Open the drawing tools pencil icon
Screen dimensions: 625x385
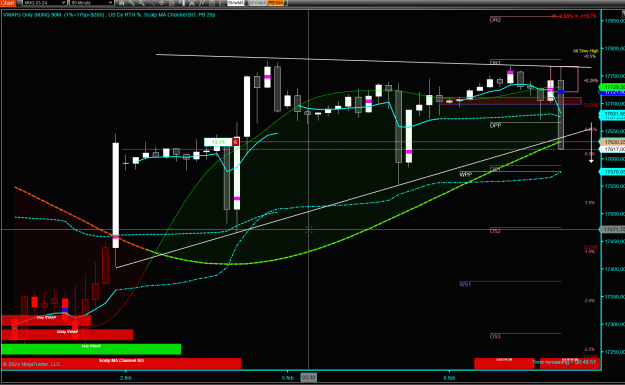coord(131,3)
